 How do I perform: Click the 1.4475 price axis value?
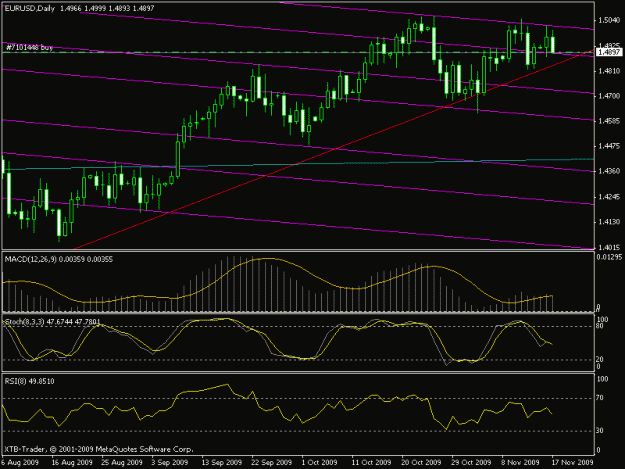coord(609,146)
